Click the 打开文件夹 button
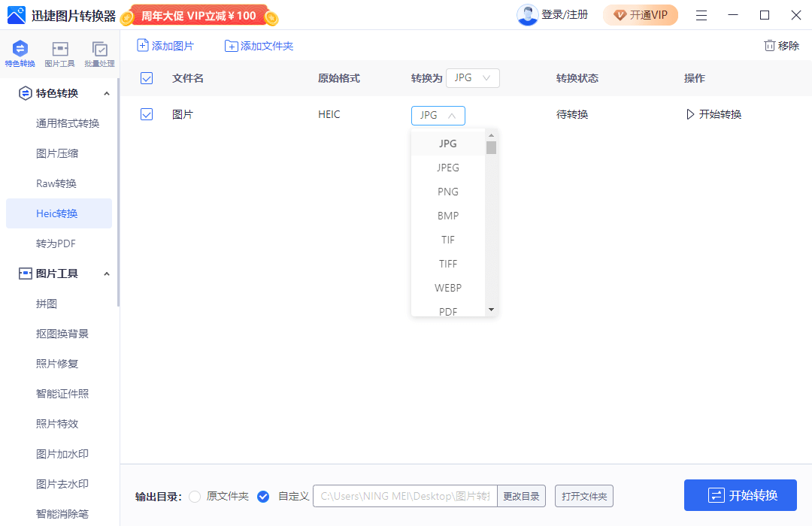The height and width of the screenshot is (526, 812). pyautogui.click(x=584, y=497)
